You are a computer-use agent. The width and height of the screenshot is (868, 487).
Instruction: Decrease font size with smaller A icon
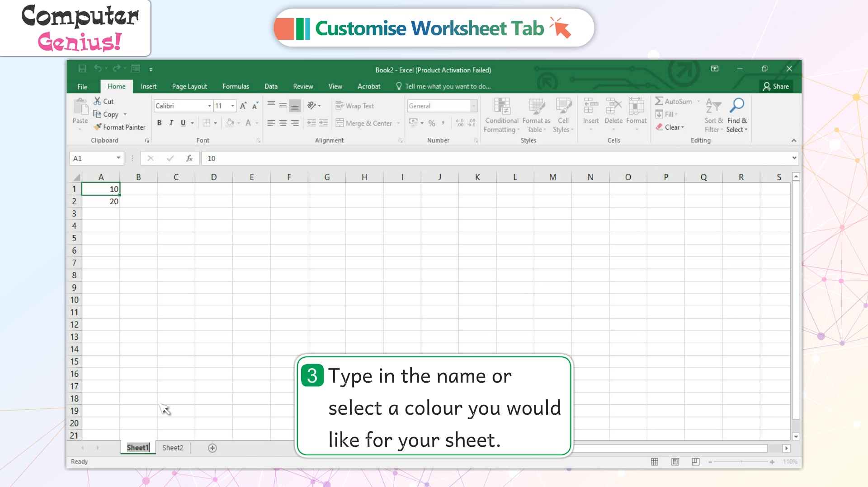tap(255, 106)
